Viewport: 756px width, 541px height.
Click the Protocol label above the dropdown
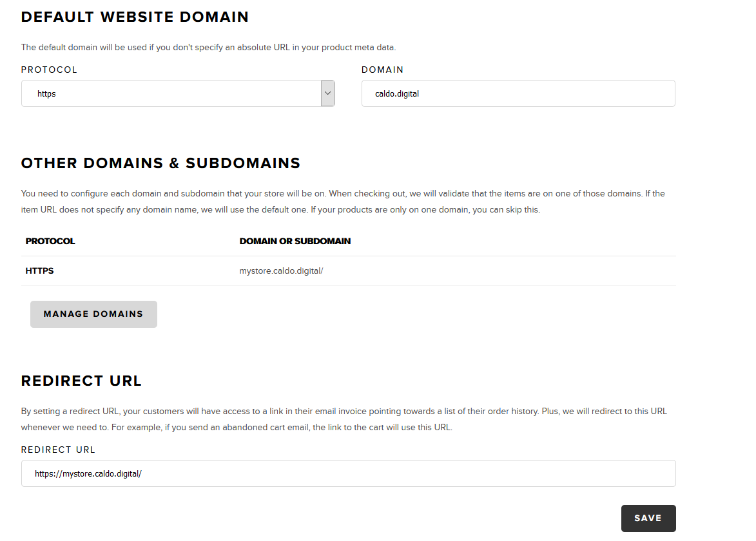49,70
